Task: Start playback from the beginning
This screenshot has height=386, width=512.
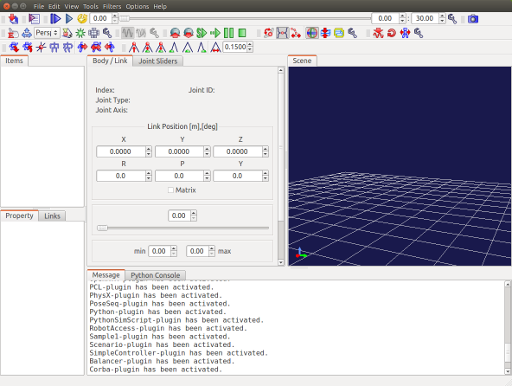Action: [x=55, y=19]
